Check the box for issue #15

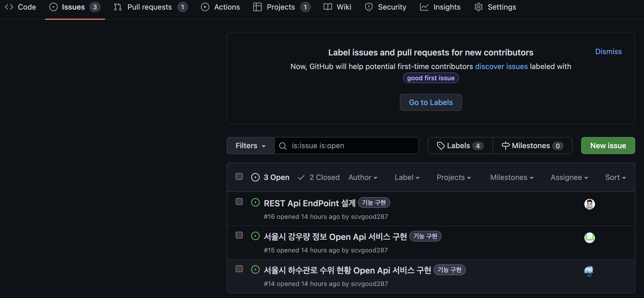tap(239, 235)
